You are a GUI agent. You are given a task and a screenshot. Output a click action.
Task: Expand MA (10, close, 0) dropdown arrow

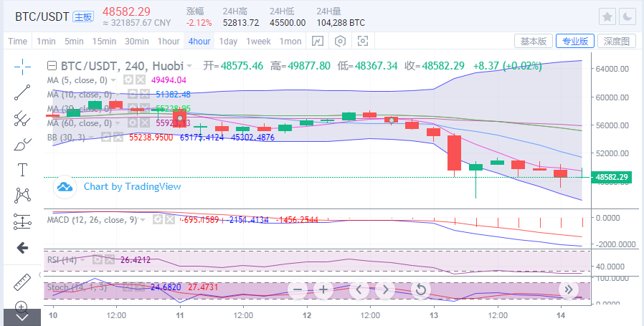pyautogui.click(x=118, y=95)
